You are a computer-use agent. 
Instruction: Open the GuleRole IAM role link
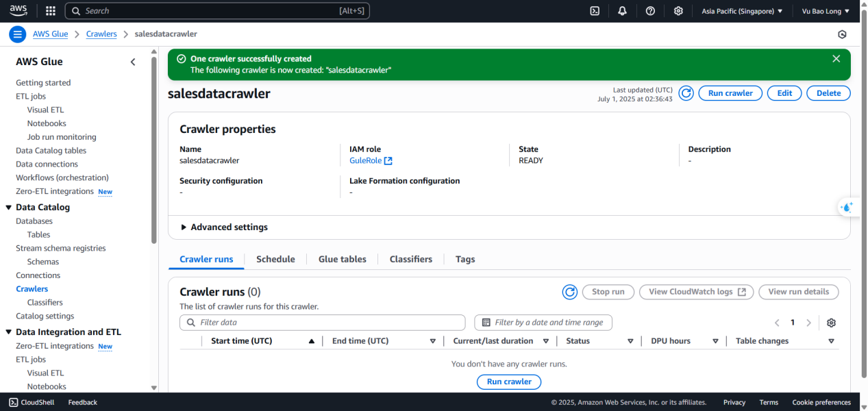[x=371, y=161]
